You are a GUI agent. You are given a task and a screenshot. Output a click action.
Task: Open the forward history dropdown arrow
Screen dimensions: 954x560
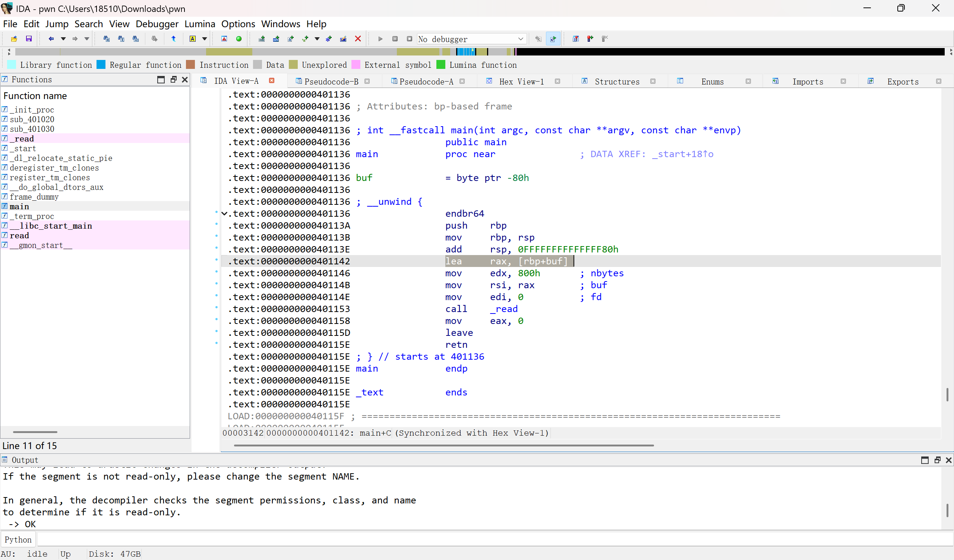pos(86,39)
